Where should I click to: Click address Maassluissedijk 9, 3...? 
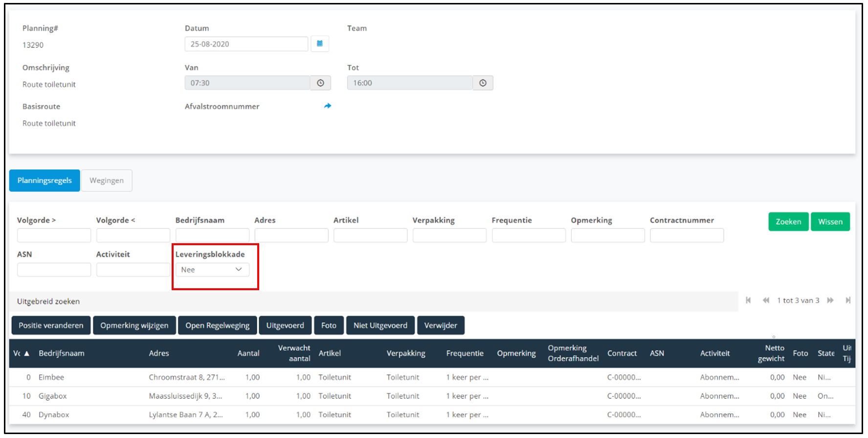(x=186, y=396)
